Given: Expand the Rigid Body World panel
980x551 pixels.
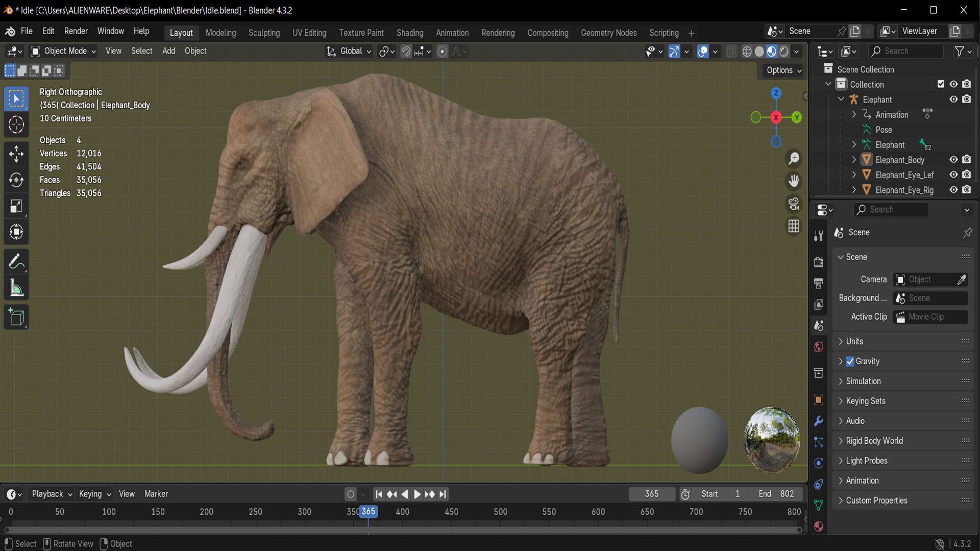Looking at the screenshot, I should [903, 441].
